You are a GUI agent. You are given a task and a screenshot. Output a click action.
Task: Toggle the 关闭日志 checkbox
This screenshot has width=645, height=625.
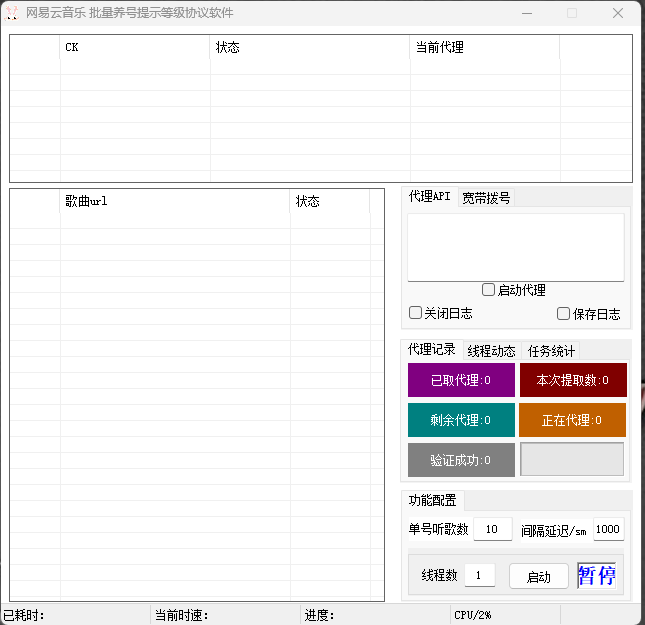(416, 313)
